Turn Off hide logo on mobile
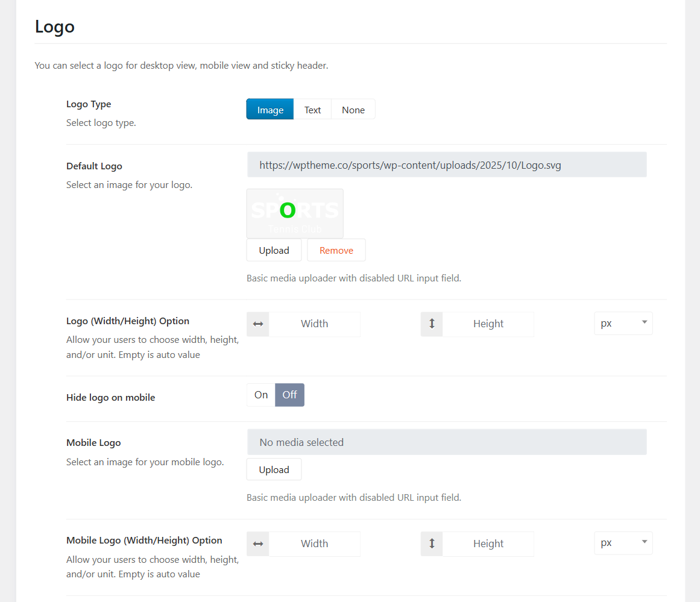 [x=289, y=395]
